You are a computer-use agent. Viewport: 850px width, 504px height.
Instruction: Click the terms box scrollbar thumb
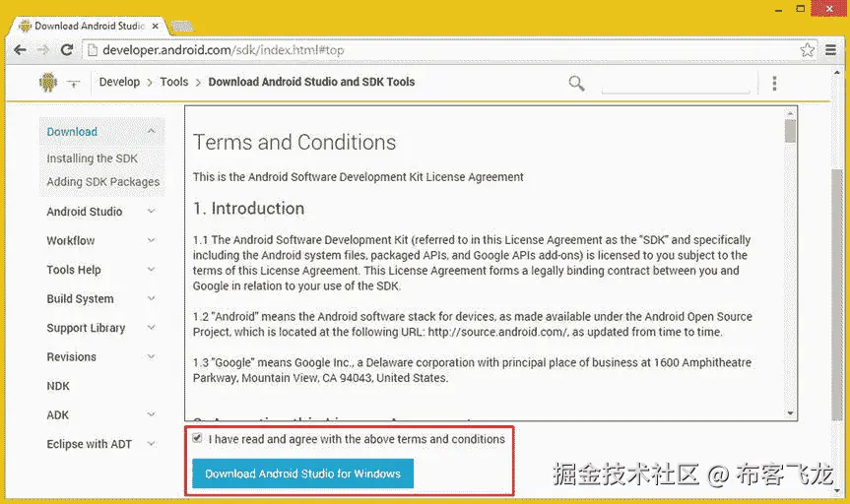pyautogui.click(x=790, y=131)
